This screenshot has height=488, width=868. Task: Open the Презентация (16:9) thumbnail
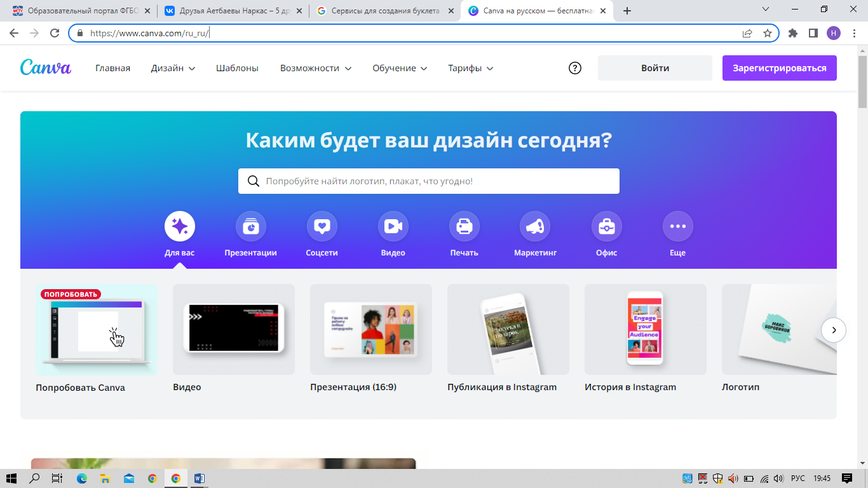[x=371, y=329]
